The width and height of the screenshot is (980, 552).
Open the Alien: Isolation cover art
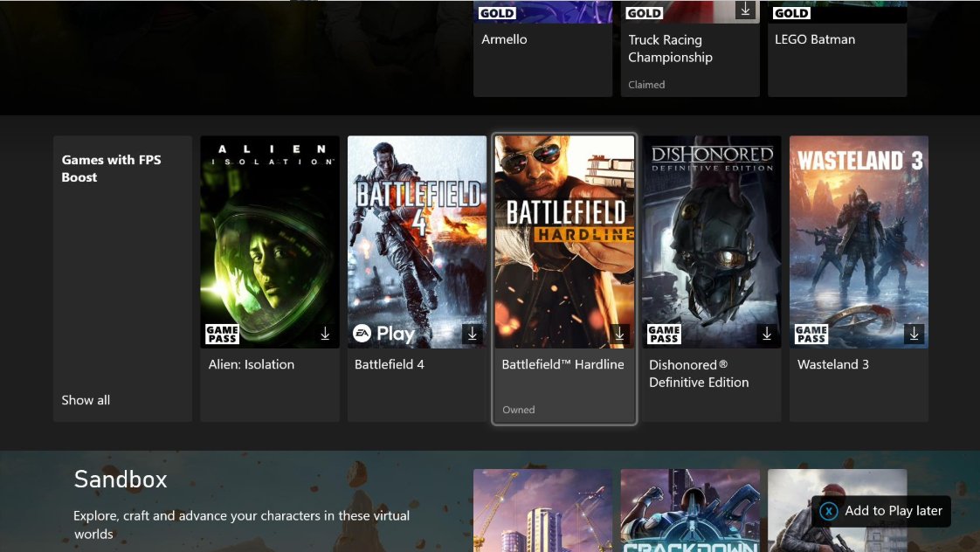(270, 242)
